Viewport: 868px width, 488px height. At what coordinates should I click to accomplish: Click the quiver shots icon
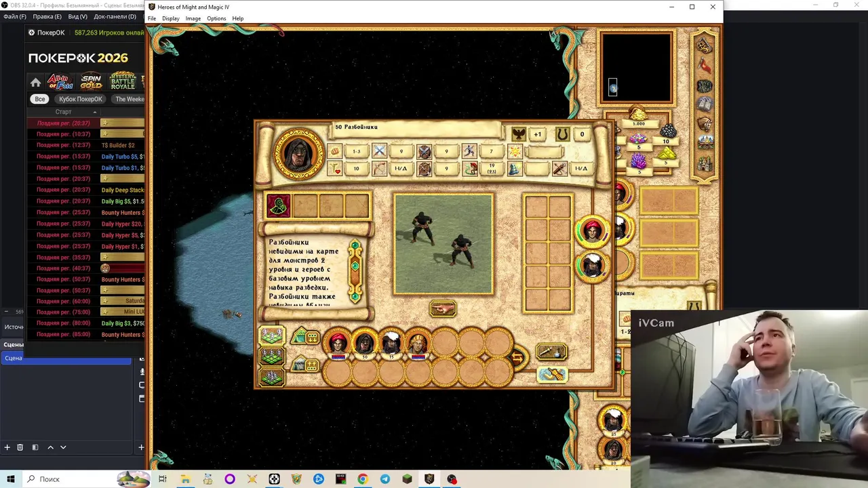coord(559,168)
